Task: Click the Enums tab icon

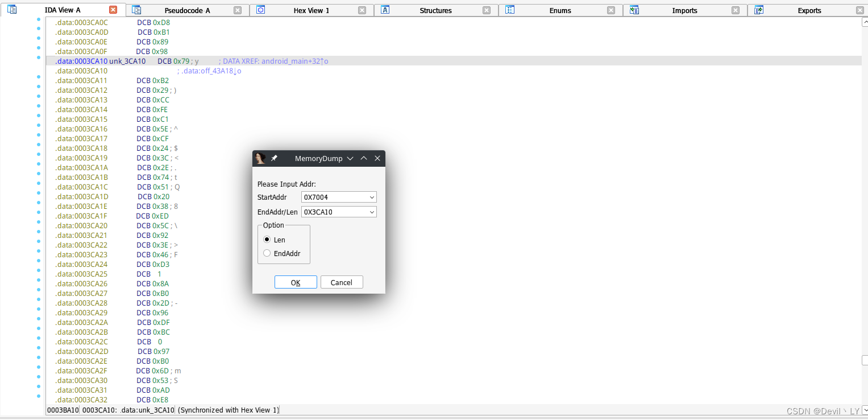Action: (510, 10)
